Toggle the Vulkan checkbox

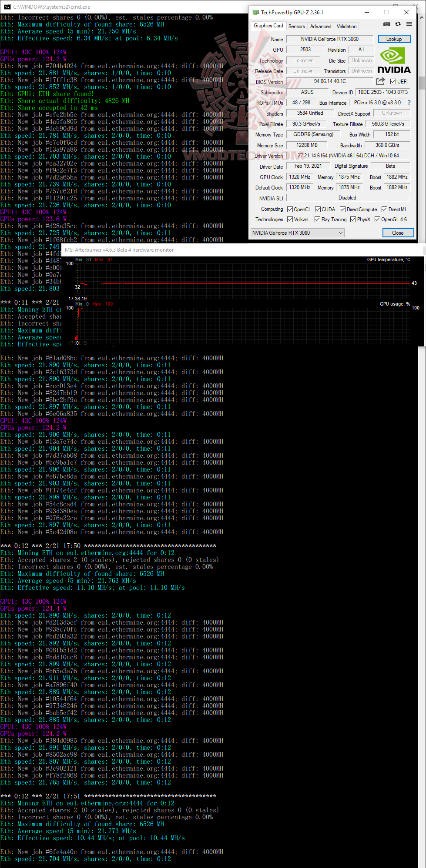coord(290,219)
